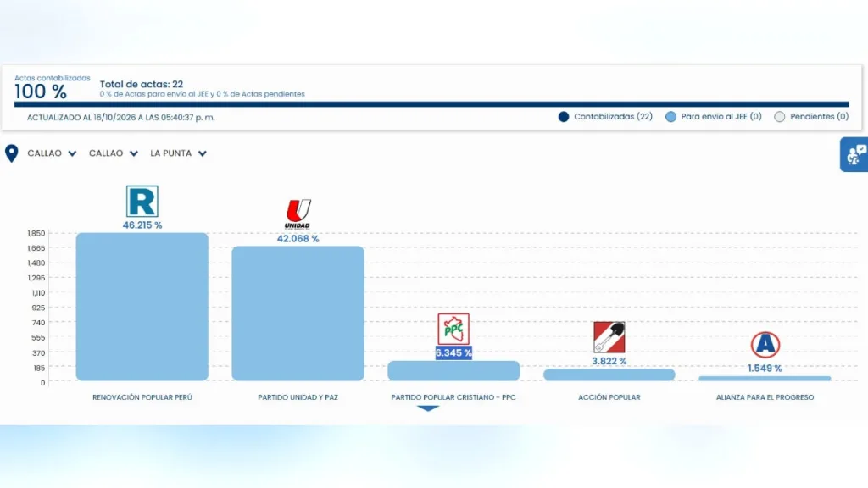Screen dimensions: 868x488
Task: Expand the arrow below the chart
Action: (428, 408)
